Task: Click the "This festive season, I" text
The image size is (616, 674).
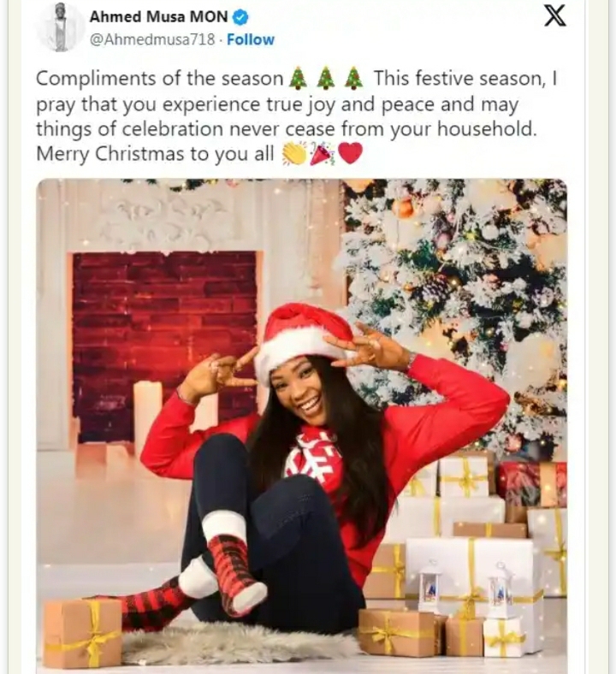Action: [x=465, y=79]
